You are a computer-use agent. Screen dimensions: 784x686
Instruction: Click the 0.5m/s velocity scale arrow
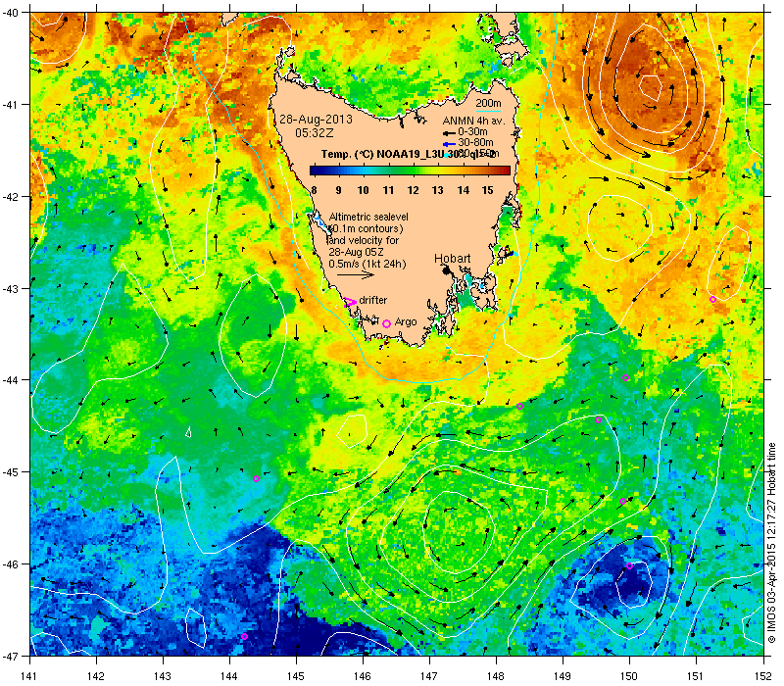click(355, 275)
